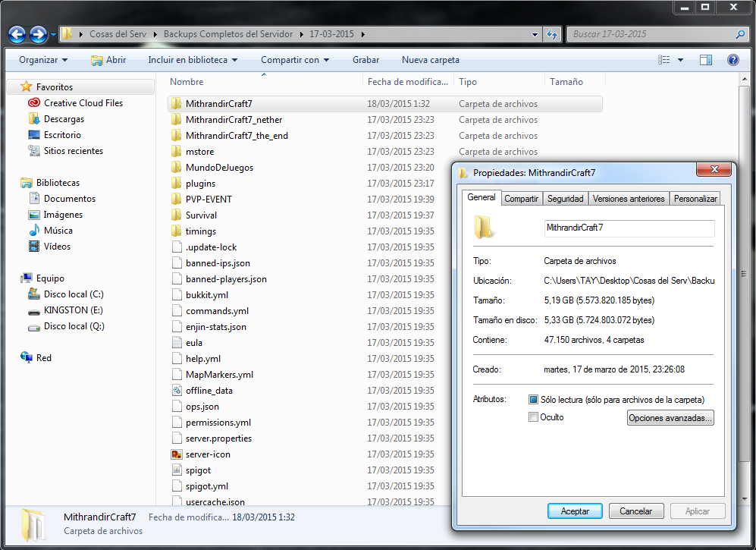Click the refresh icon beside address bar

click(552, 34)
